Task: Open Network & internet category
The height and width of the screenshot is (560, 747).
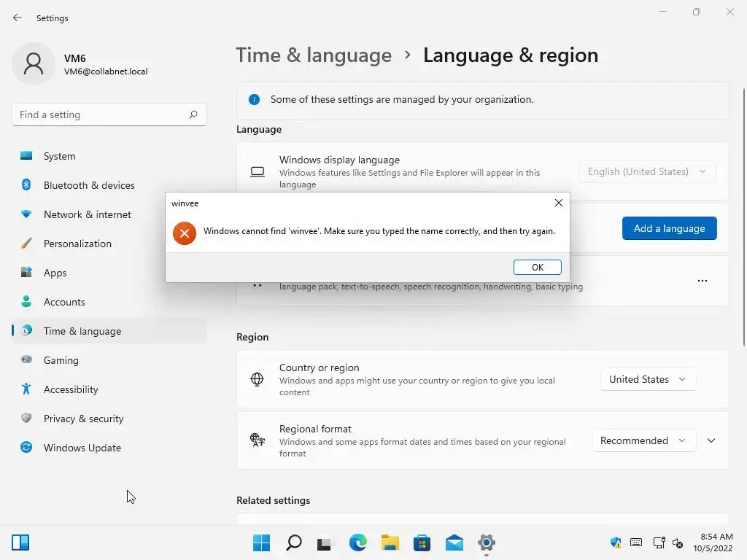Action: tap(109, 214)
